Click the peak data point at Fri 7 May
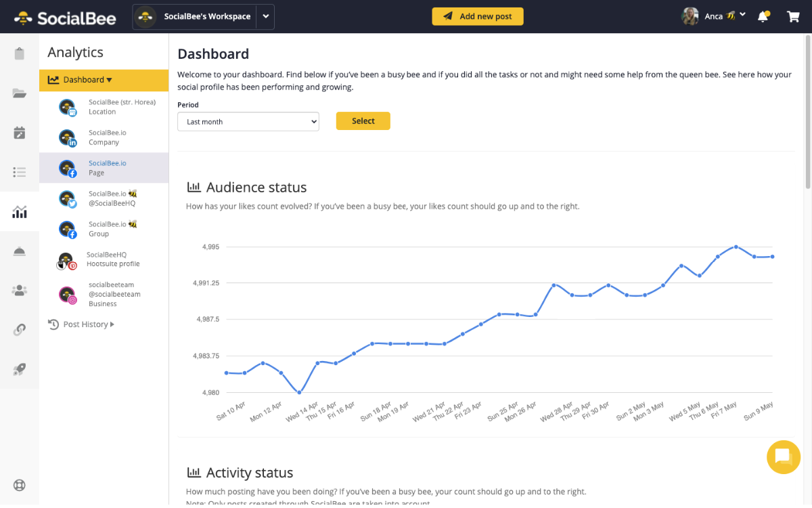The image size is (812, 508). [x=736, y=247]
